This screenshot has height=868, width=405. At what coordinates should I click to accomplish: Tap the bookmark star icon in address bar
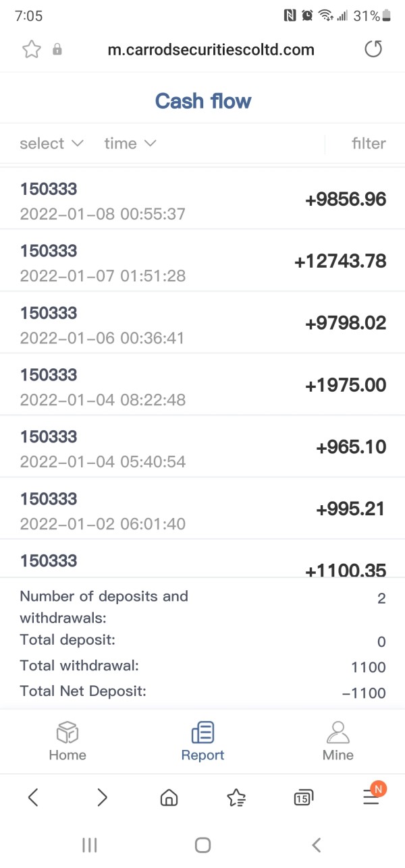tap(32, 49)
